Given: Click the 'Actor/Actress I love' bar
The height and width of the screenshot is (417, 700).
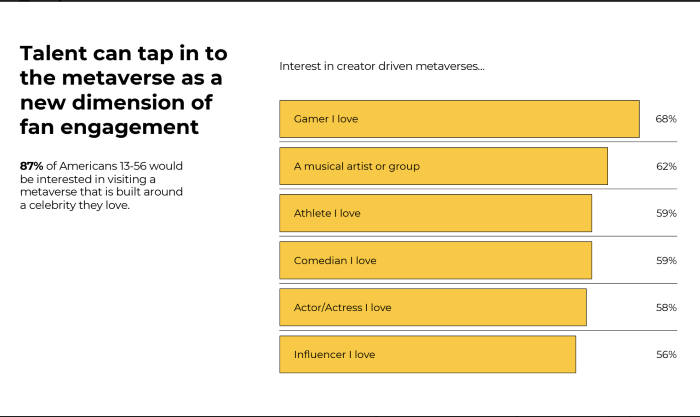Looking at the screenshot, I should click(x=433, y=307).
